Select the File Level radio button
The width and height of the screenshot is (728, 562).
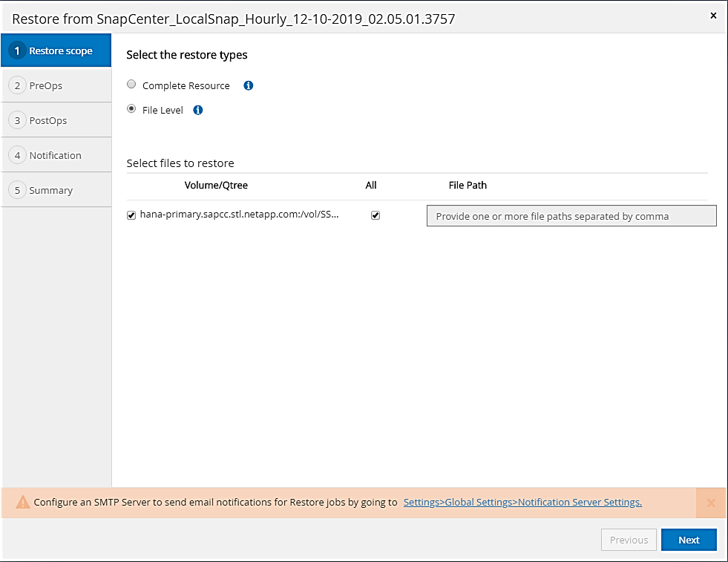(x=131, y=109)
